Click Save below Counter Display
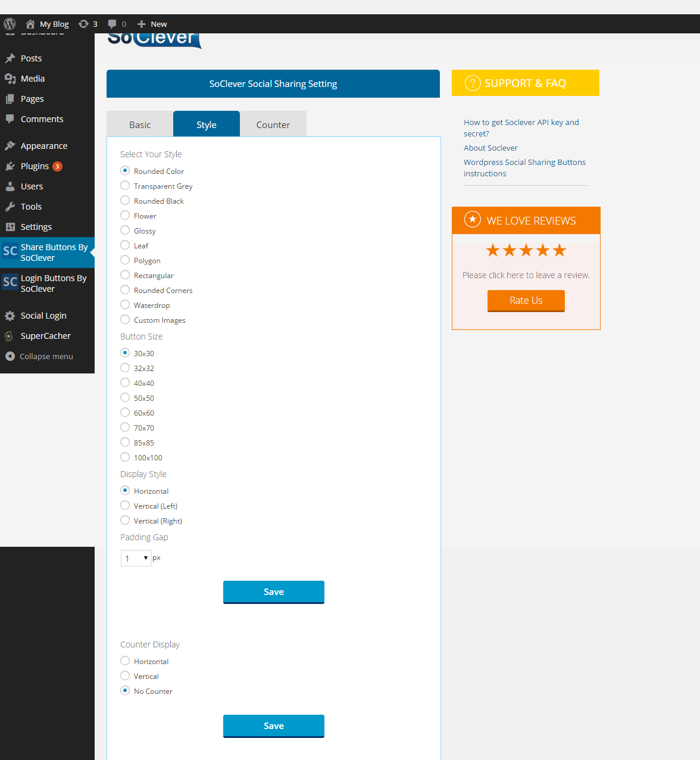 tap(274, 726)
